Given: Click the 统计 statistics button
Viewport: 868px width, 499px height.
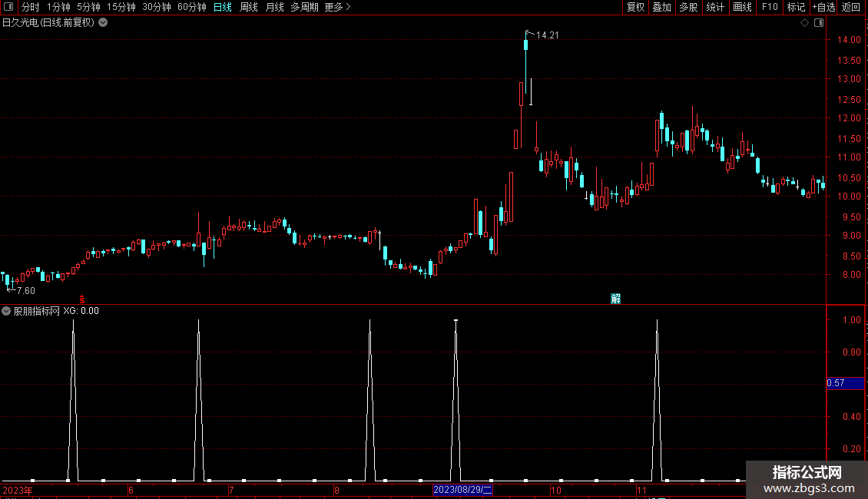Looking at the screenshot, I should pos(715,7).
